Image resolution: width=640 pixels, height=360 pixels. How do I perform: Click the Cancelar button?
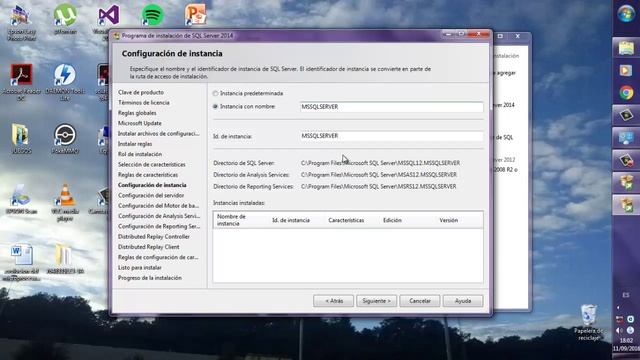pyautogui.click(x=420, y=301)
